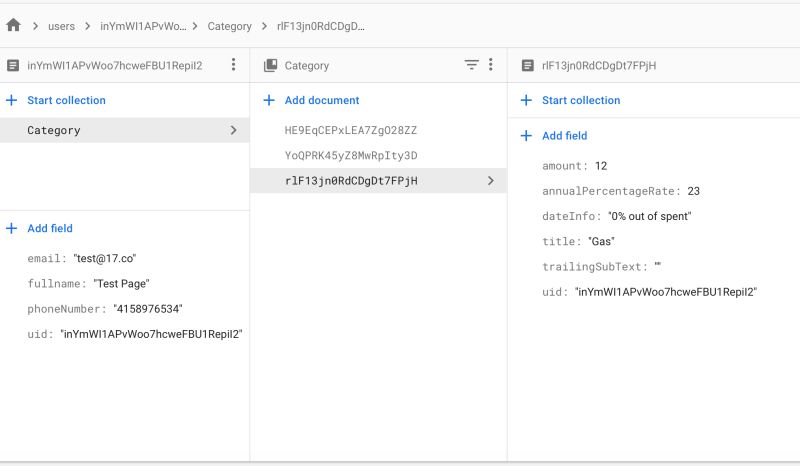
Task: Click the home icon in breadcrumb
Action: tap(13, 25)
